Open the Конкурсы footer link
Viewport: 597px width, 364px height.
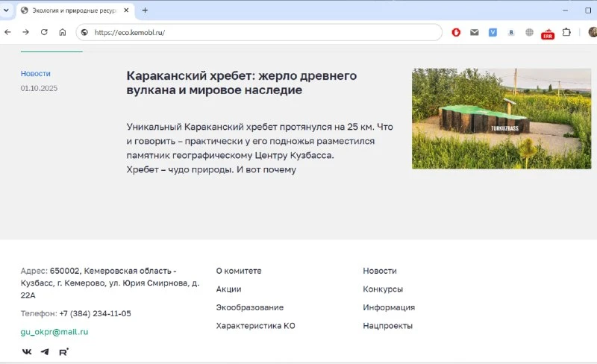coord(383,289)
